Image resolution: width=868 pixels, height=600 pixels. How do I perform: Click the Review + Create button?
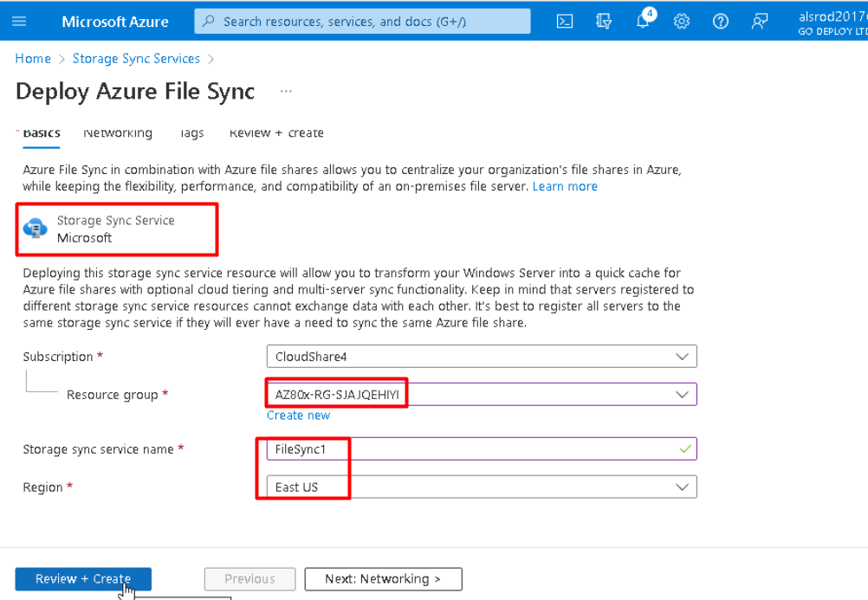pyautogui.click(x=83, y=579)
